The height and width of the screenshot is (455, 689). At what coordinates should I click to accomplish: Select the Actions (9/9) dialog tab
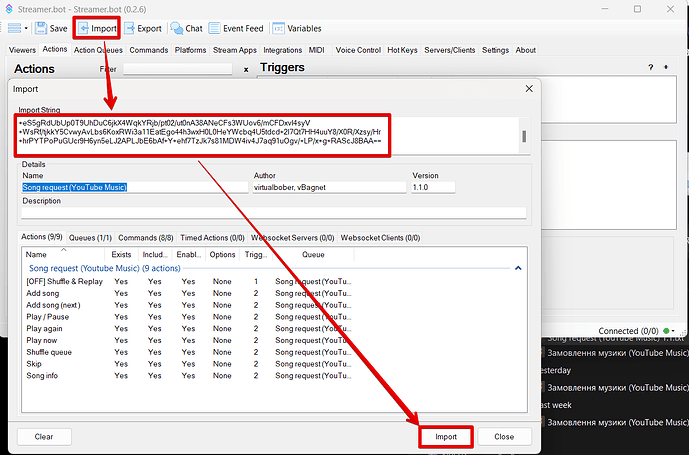[x=42, y=237]
